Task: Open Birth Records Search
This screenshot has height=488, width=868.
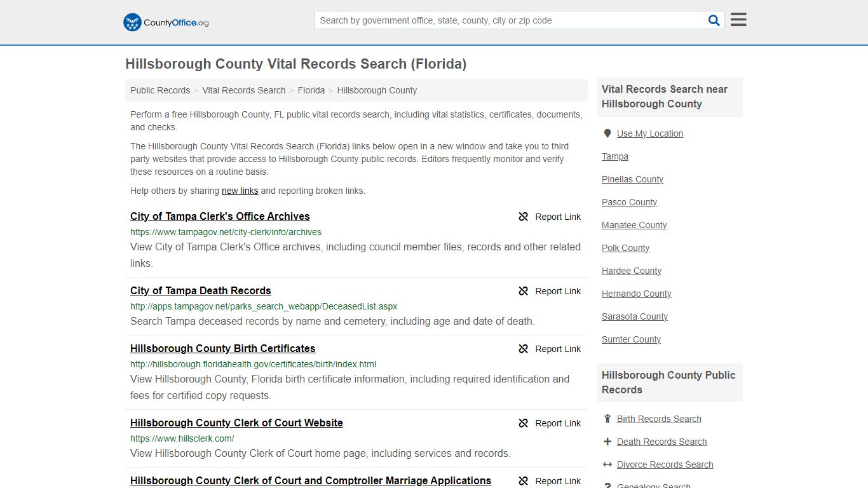Action: pyautogui.click(x=659, y=419)
